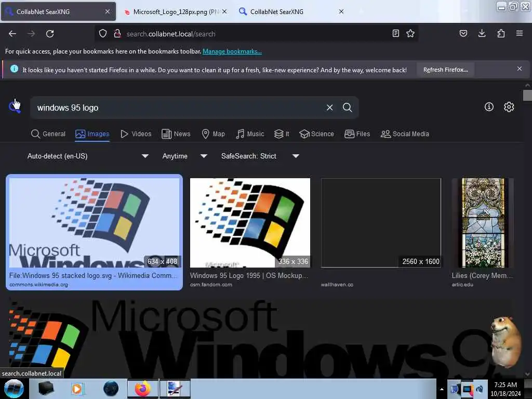The image size is (532, 399).
Task: Switch to IT search category
Action: 282,134
